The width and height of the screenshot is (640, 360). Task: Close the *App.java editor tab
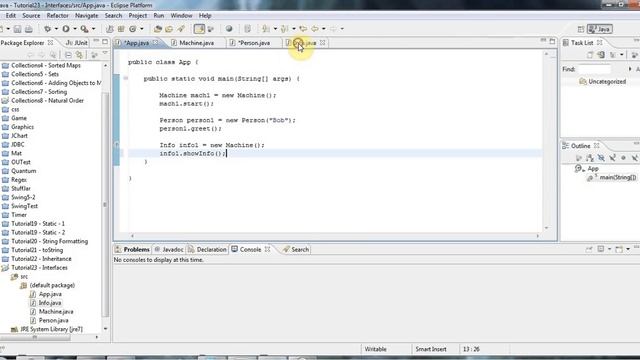point(156,42)
